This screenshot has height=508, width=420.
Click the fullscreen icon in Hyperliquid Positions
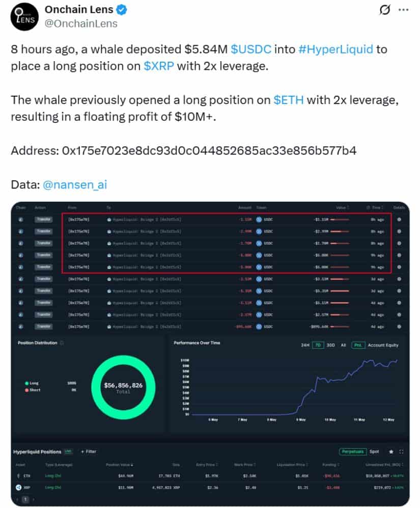point(401,451)
